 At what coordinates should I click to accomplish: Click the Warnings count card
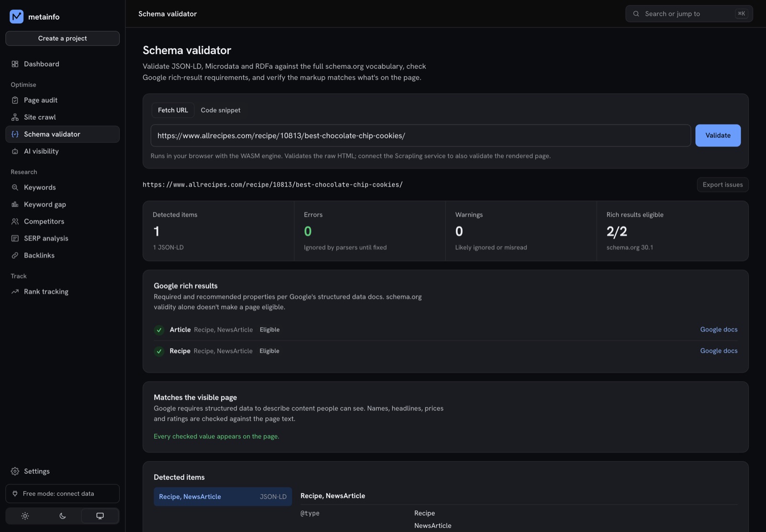tap(521, 231)
